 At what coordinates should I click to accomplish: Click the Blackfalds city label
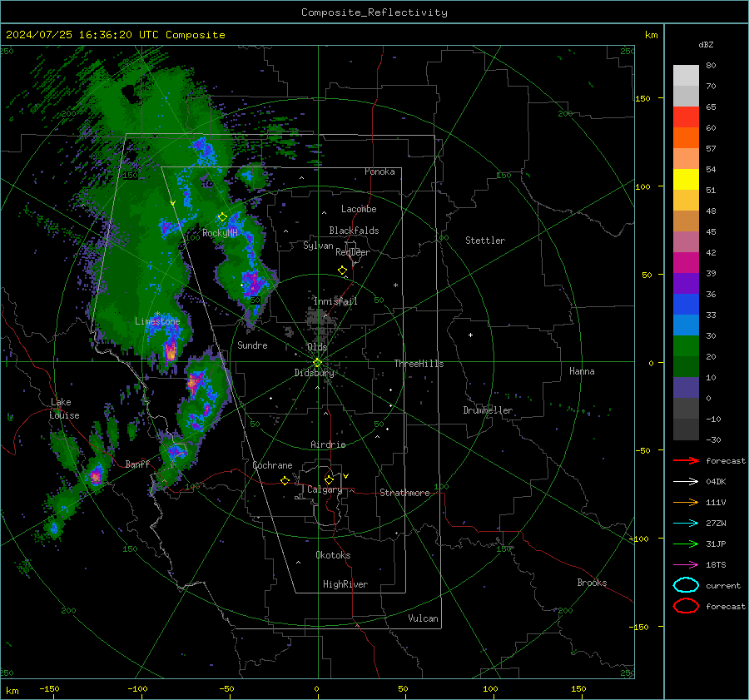click(354, 231)
